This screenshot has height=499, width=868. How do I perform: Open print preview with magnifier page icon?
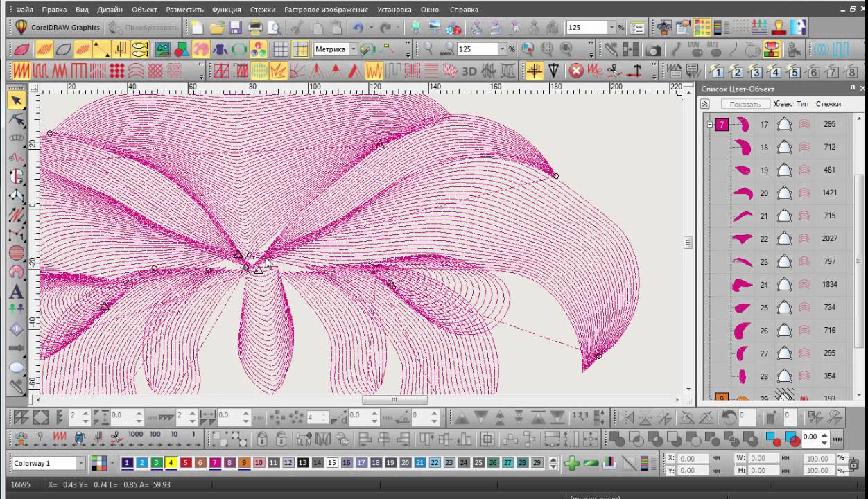tap(273, 28)
